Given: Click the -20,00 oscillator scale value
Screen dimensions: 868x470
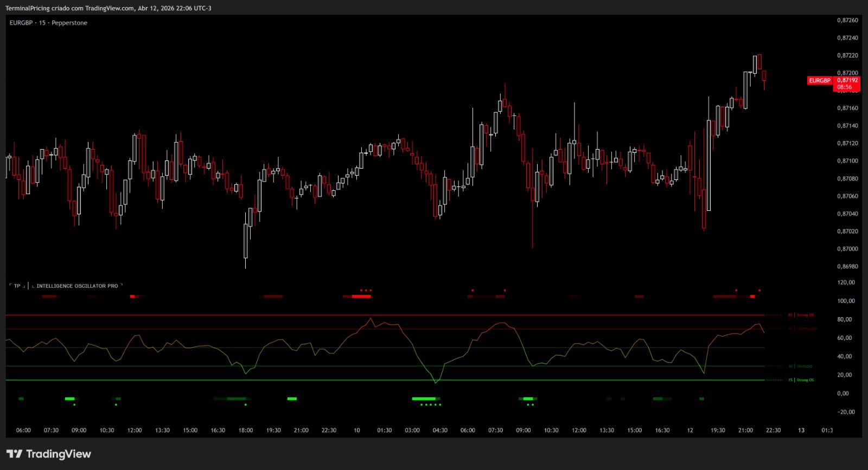Looking at the screenshot, I should click(x=846, y=412).
